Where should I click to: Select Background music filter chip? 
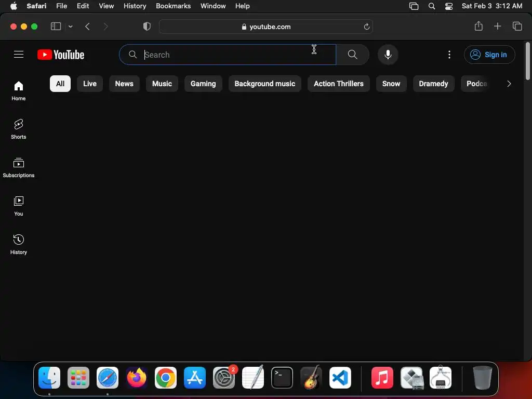point(264,84)
